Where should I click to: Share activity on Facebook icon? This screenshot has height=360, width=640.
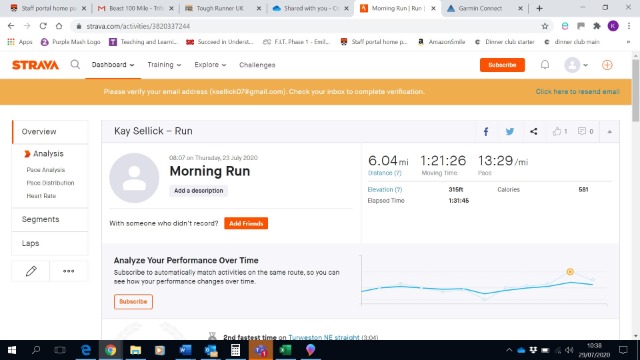click(x=486, y=131)
